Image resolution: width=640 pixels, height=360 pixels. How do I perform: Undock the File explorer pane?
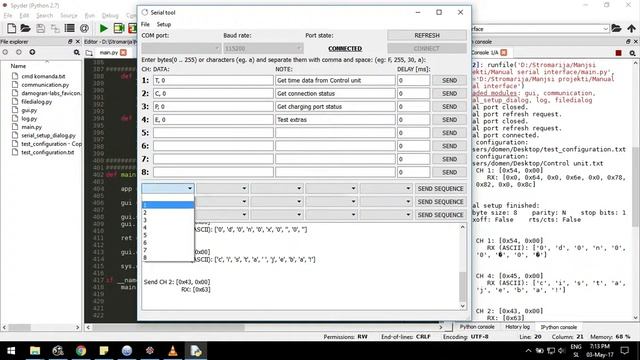(x=70, y=42)
